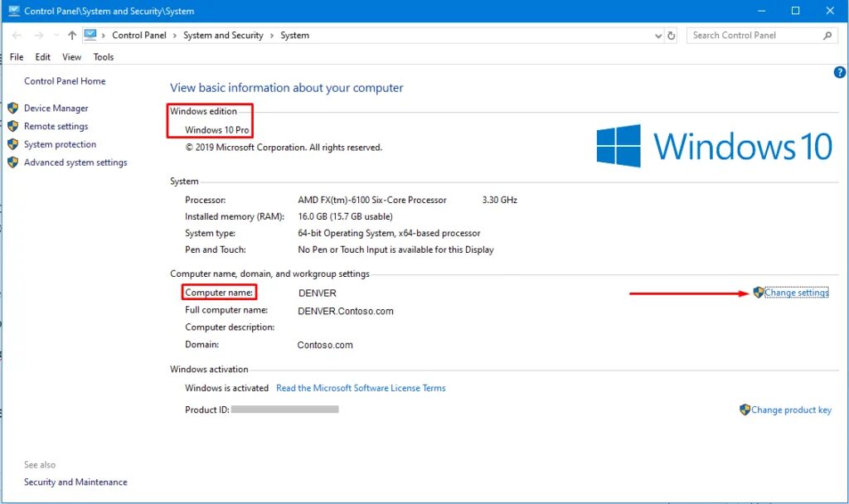The height and width of the screenshot is (504, 849).
Task: Expand the Control Panel breadcrumb chevron
Action: click(x=175, y=36)
